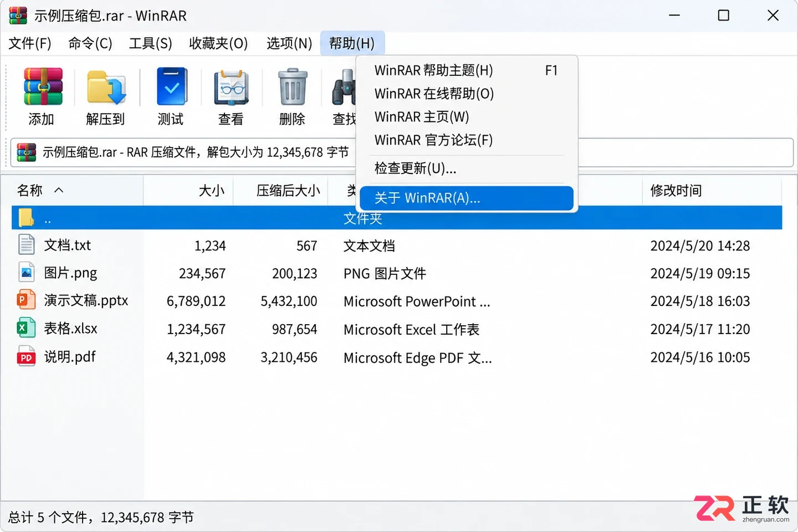The width and height of the screenshot is (798, 532).
Task: Click the 表格.xlsx Excel icon
Action: pyautogui.click(x=26, y=328)
